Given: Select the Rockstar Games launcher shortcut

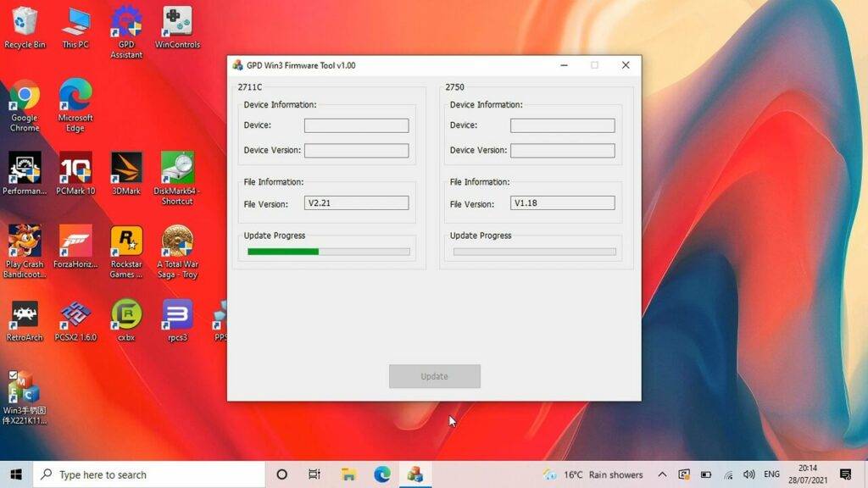Looking at the screenshot, I should coord(126,251).
